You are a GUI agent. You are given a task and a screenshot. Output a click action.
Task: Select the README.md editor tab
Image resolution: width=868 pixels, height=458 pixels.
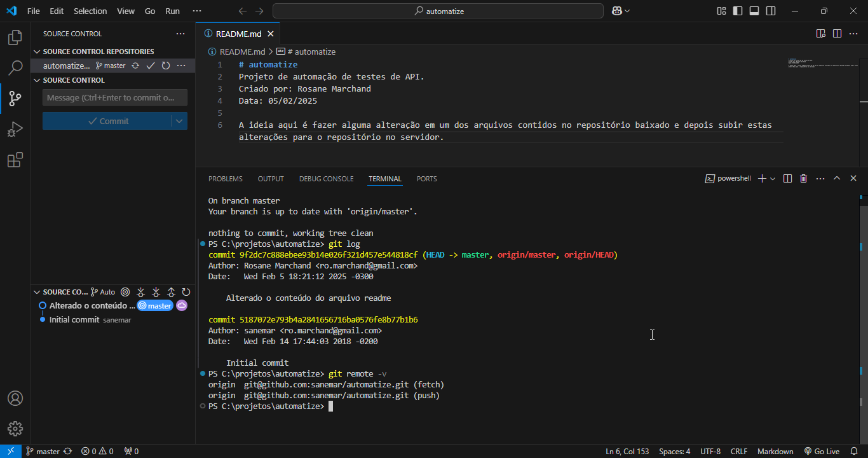pyautogui.click(x=238, y=34)
